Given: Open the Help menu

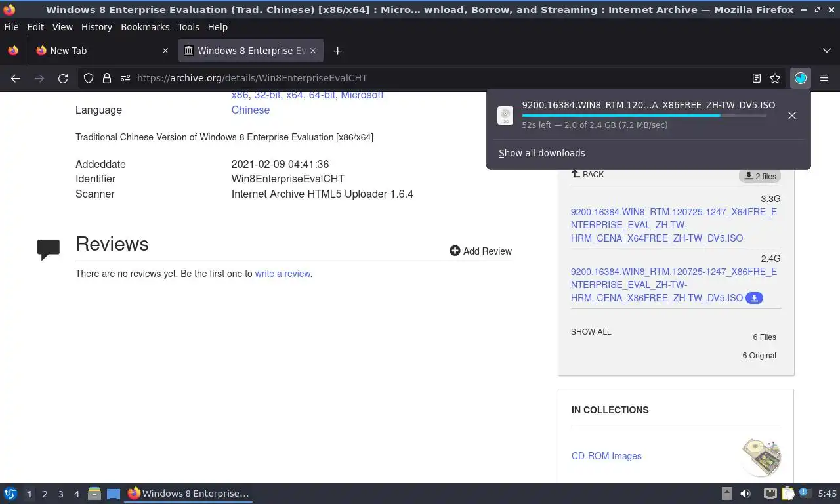Looking at the screenshot, I should [x=217, y=27].
